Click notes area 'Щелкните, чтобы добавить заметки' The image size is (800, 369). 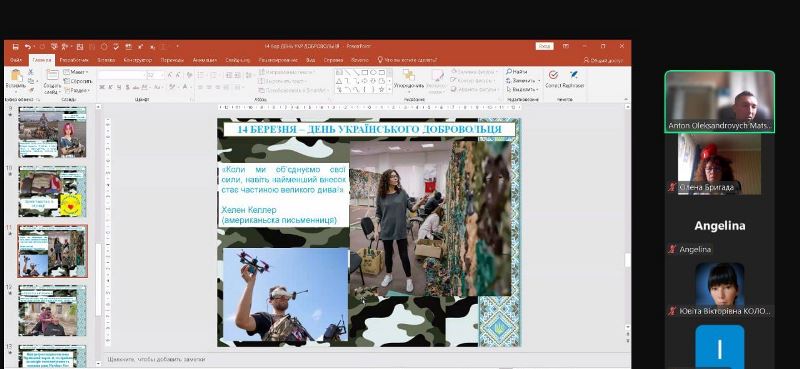[x=156, y=359]
